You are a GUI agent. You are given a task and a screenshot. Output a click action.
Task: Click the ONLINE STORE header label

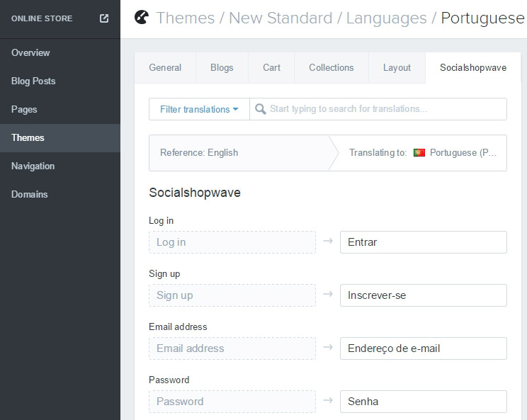[42, 18]
